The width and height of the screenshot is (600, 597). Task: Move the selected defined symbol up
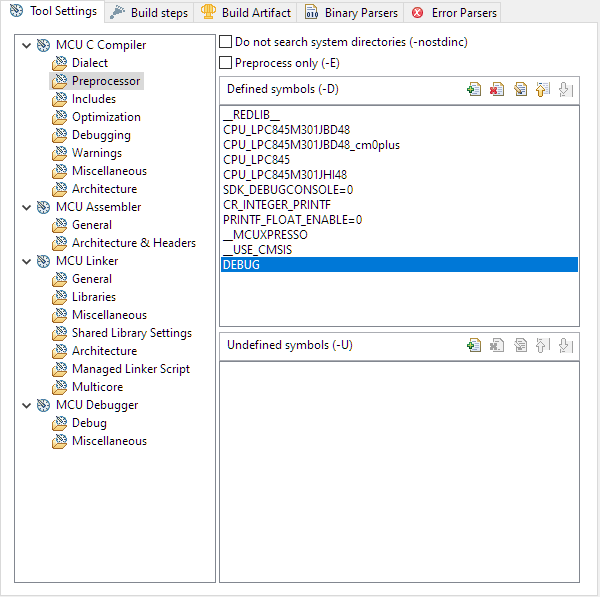point(543,90)
